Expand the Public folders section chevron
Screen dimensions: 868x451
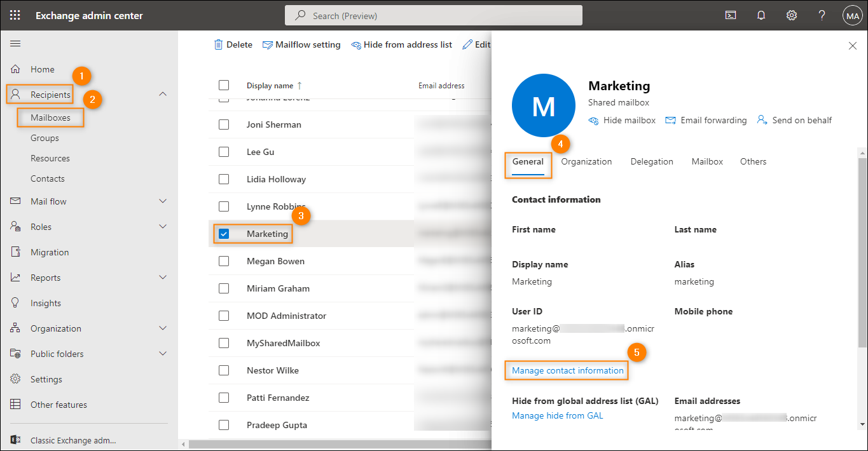[x=163, y=354]
